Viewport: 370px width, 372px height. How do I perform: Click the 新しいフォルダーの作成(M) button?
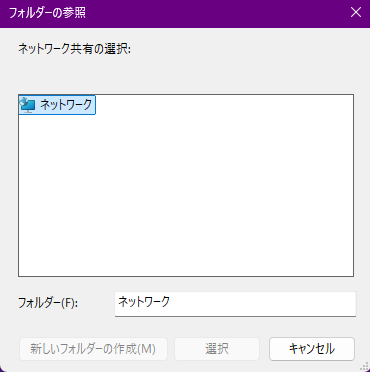(93, 349)
